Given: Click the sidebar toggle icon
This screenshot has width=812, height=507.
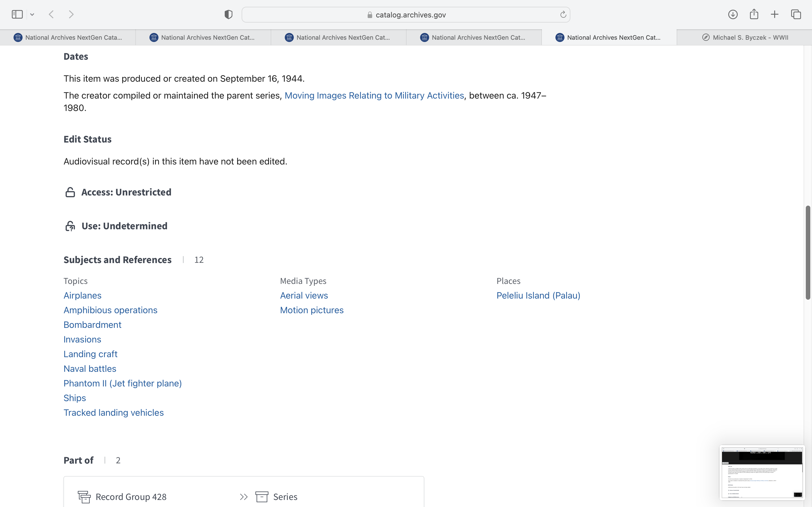Looking at the screenshot, I should click(x=17, y=14).
